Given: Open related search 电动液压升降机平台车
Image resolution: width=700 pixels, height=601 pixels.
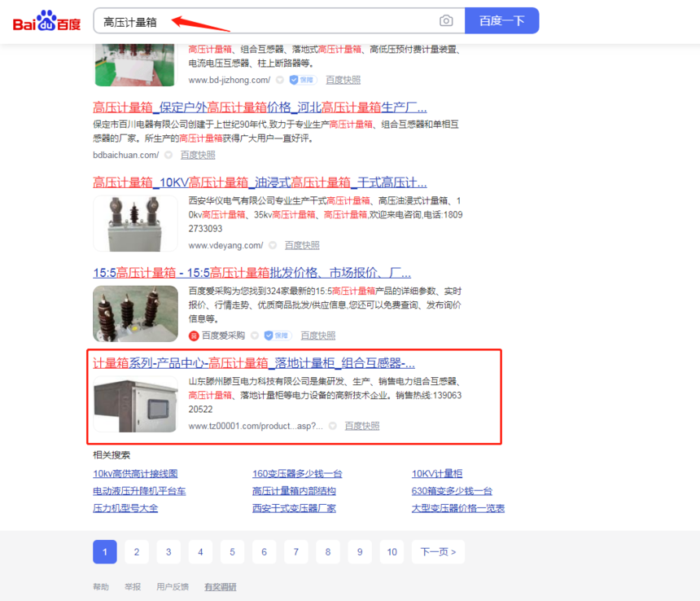Looking at the screenshot, I should (x=139, y=491).
